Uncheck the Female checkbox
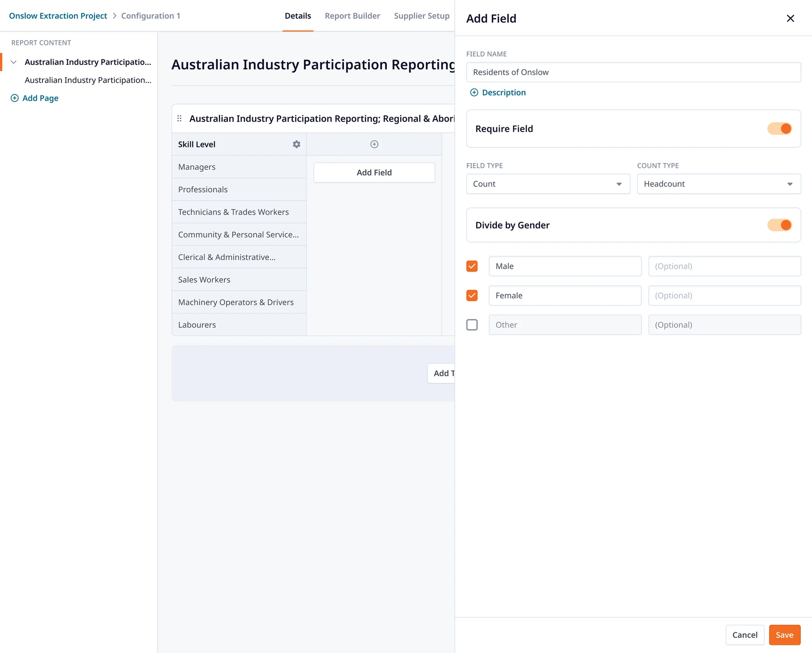Screen dimensions: 812x653 point(472,295)
